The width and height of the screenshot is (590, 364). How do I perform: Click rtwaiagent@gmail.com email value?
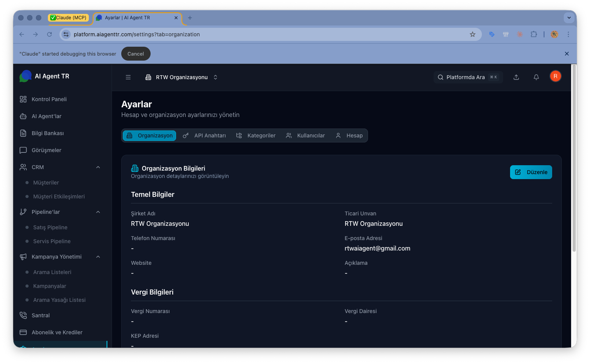pos(377,248)
